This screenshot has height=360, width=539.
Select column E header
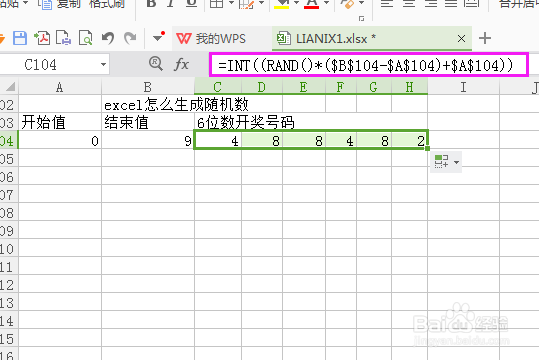click(x=304, y=87)
